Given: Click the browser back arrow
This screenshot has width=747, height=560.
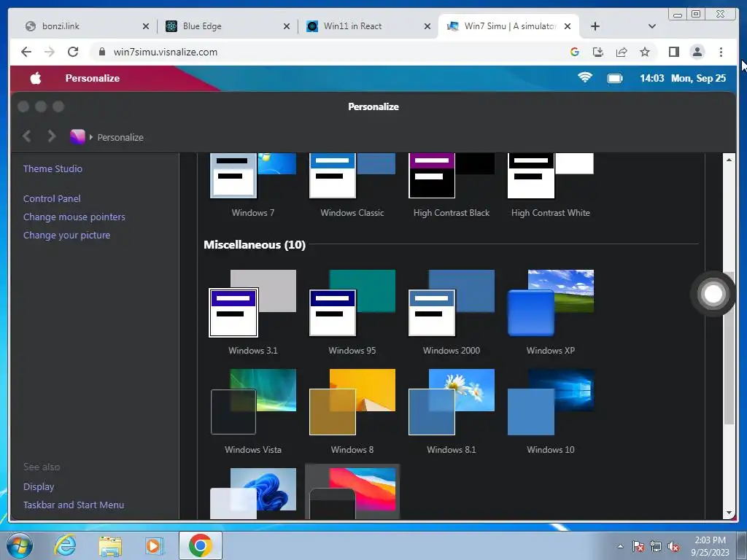Looking at the screenshot, I should [x=26, y=52].
